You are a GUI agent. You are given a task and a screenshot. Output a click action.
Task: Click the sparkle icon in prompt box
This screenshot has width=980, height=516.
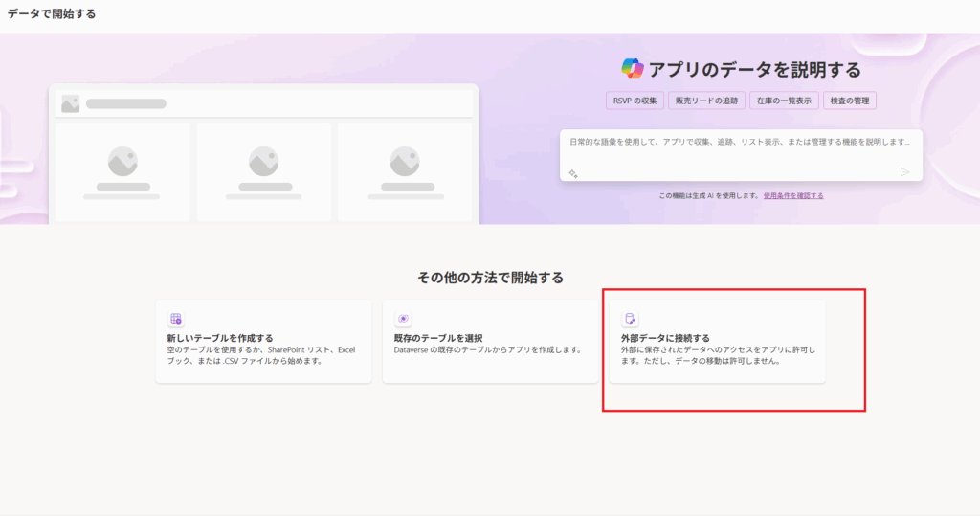(x=573, y=172)
